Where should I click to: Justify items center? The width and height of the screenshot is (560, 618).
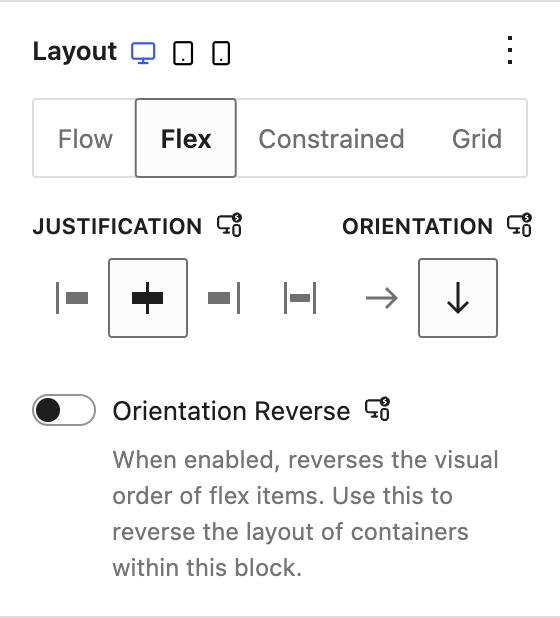click(148, 298)
